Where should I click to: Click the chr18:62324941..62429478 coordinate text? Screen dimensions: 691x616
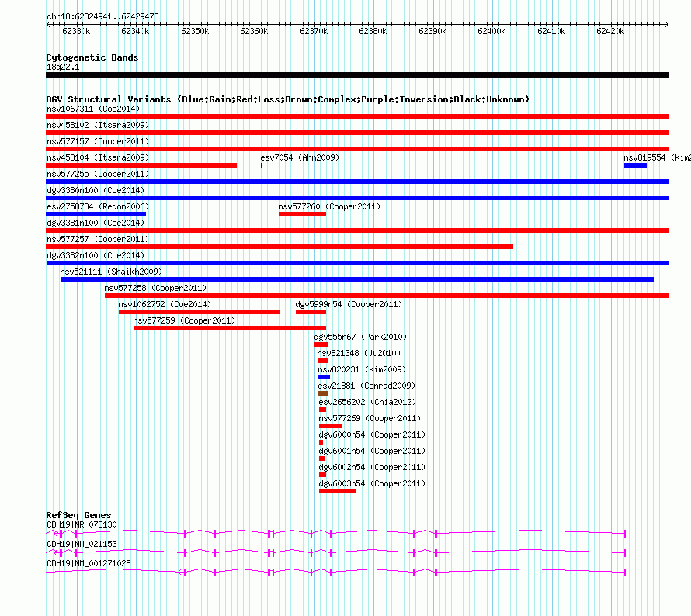click(x=102, y=16)
